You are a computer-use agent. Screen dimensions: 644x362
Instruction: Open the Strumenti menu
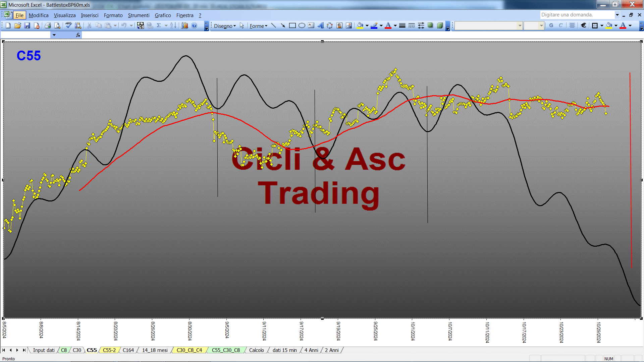[x=139, y=15]
